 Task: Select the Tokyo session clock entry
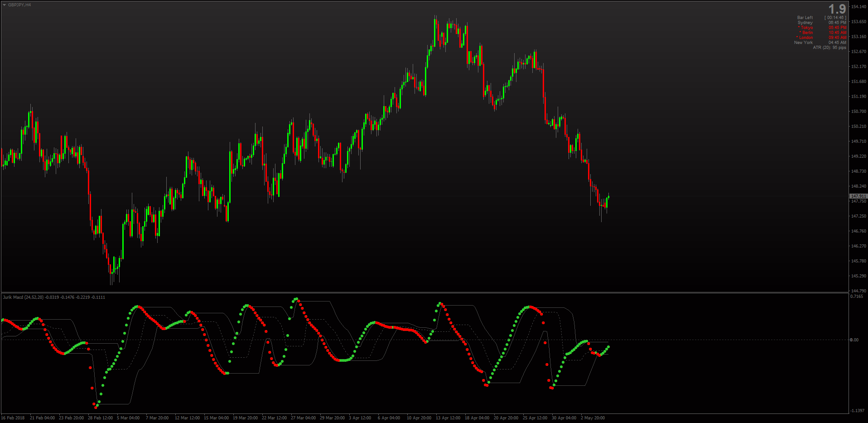(x=822, y=28)
